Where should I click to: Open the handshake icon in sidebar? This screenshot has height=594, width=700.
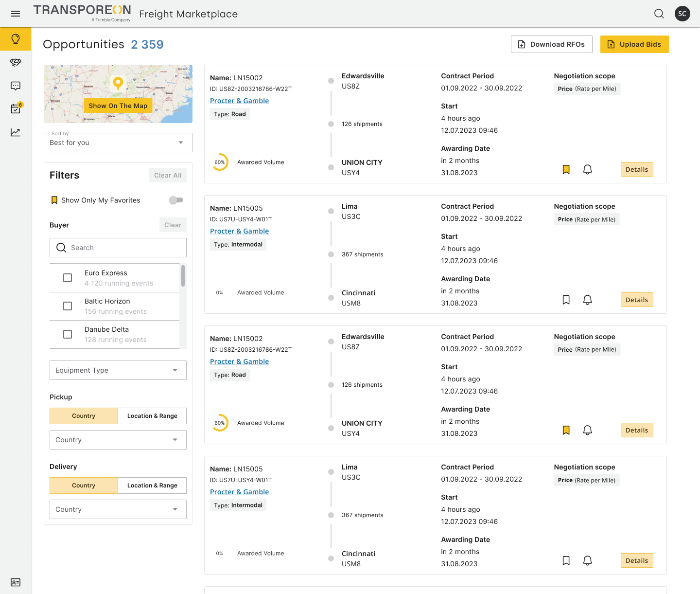pyautogui.click(x=16, y=62)
